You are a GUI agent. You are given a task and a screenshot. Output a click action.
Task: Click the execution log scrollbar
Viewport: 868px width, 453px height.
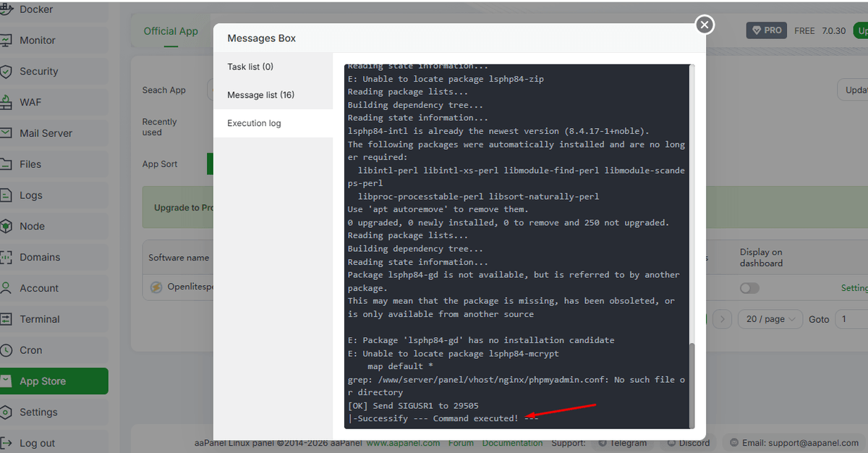691,384
